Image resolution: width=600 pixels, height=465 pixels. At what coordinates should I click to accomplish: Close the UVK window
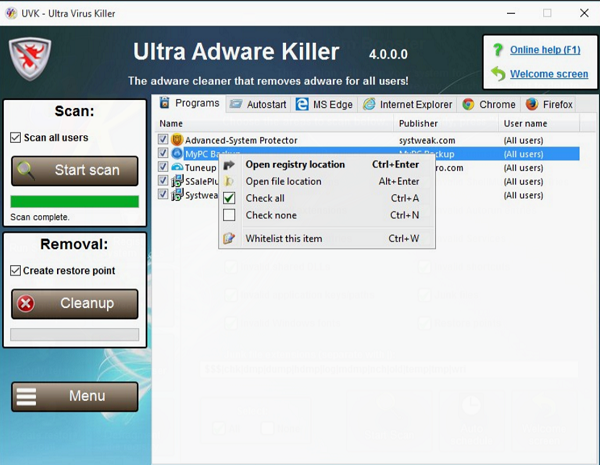coord(584,13)
